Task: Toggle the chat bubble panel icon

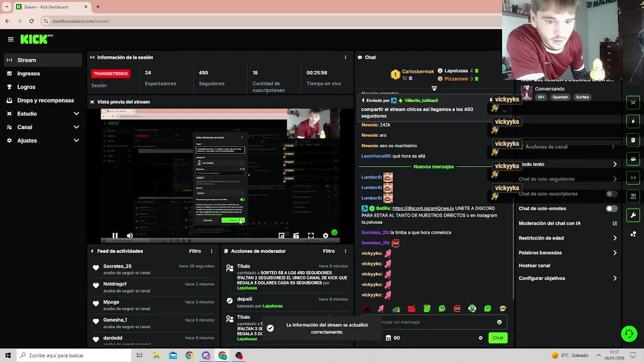Action: pyautogui.click(x=633, y=159)
